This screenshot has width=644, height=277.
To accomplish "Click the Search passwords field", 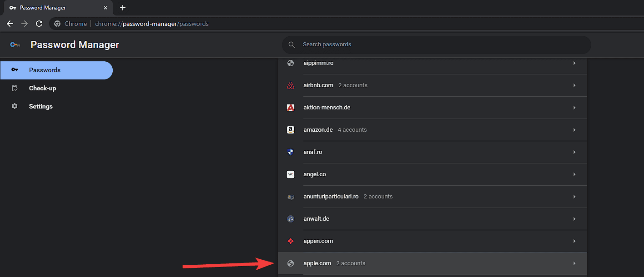I will [437, 45].
